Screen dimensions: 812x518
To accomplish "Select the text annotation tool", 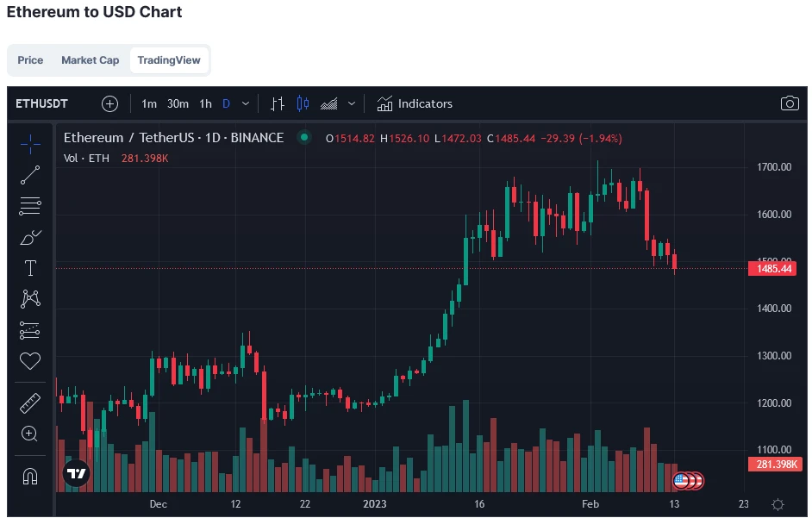I will pos(30,267).
